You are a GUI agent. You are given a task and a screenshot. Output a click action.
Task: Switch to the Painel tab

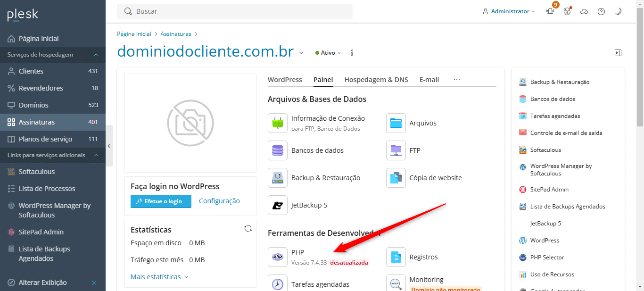pyautogui.click(x=323, y=80)
